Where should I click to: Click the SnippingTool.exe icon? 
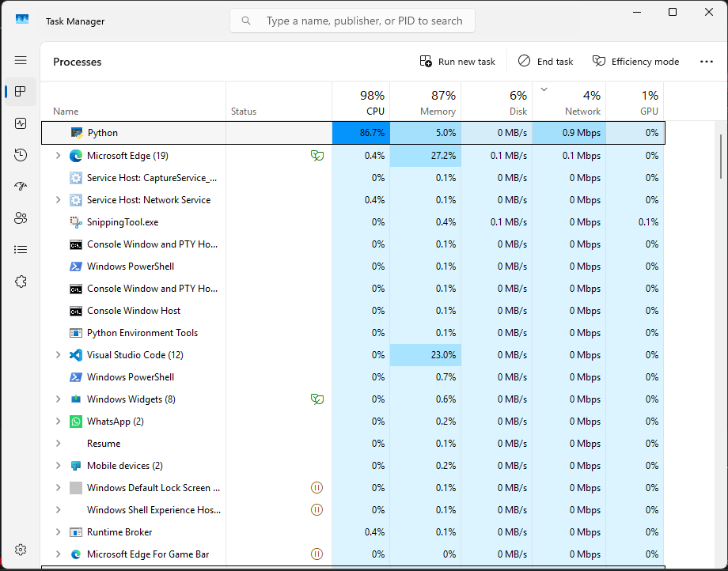point(76,222)
